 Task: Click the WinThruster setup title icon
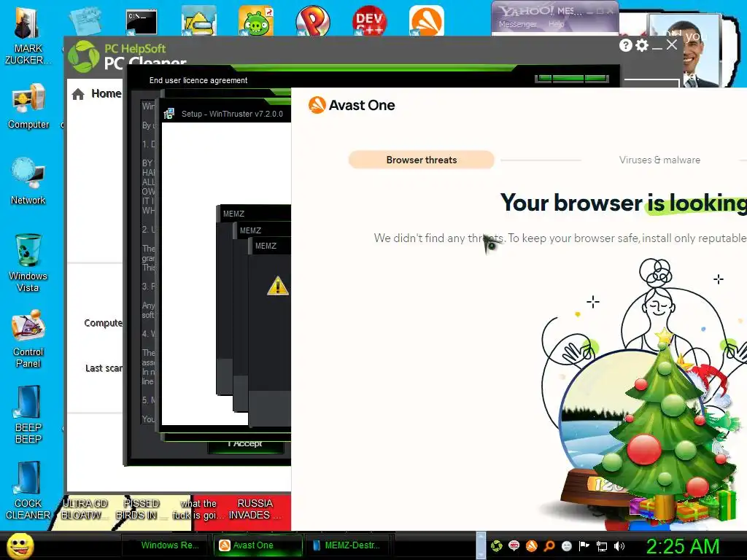(x=169, y=114)
